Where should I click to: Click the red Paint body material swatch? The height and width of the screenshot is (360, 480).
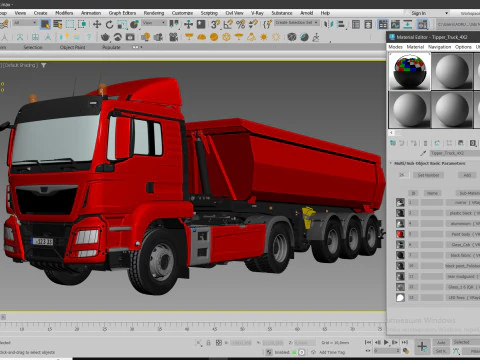[x=400, y=234]
